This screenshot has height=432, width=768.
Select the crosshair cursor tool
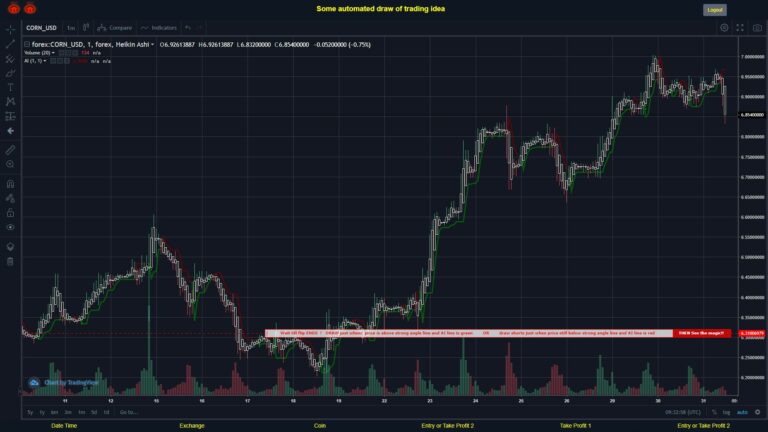[10, 30]
